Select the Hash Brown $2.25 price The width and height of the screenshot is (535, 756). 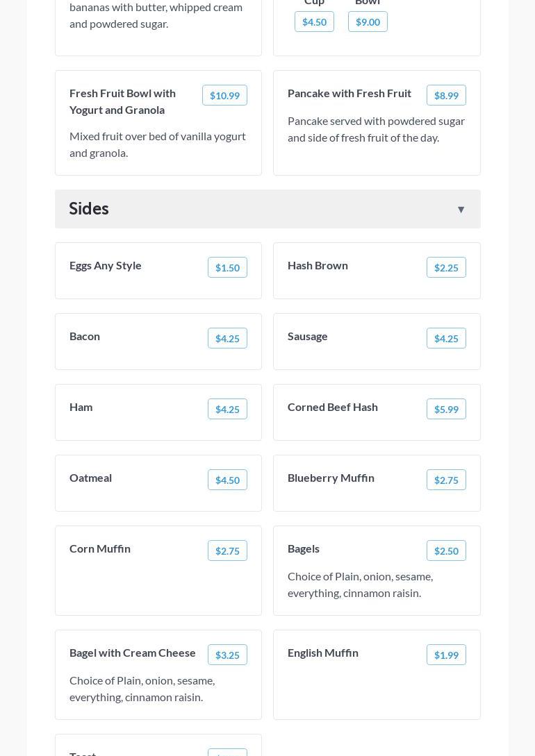(x=446, y=268)
